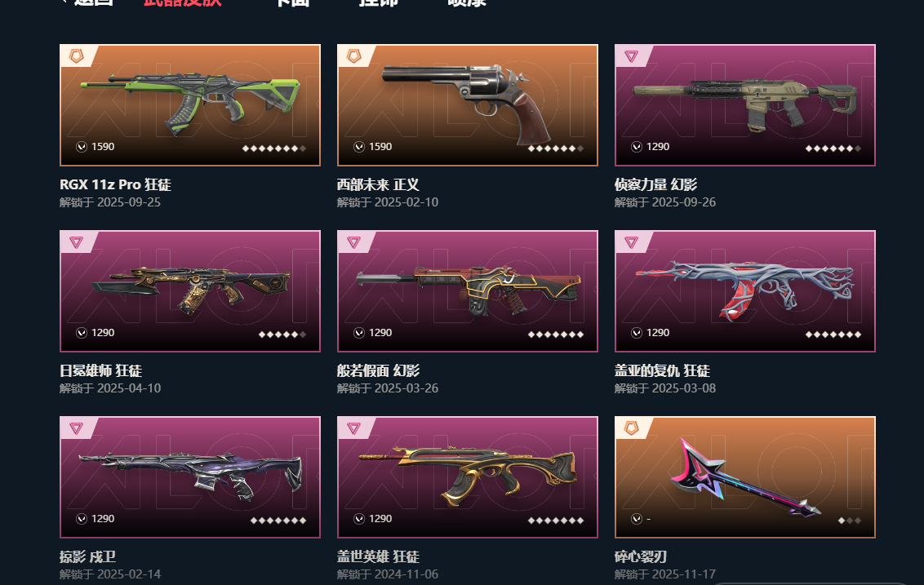Click the VP currency icon beside 1590 on RGX card
This screenshot has width=924, height=585.
pyautogui.click(x=82, y=147)
